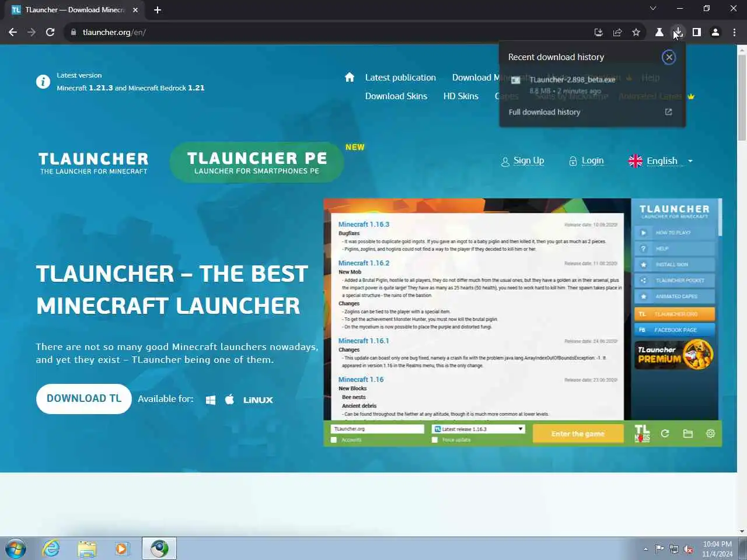This screenshot has width=747, height=560.
Task: Open HD Skins menu item
Action: 460,96
